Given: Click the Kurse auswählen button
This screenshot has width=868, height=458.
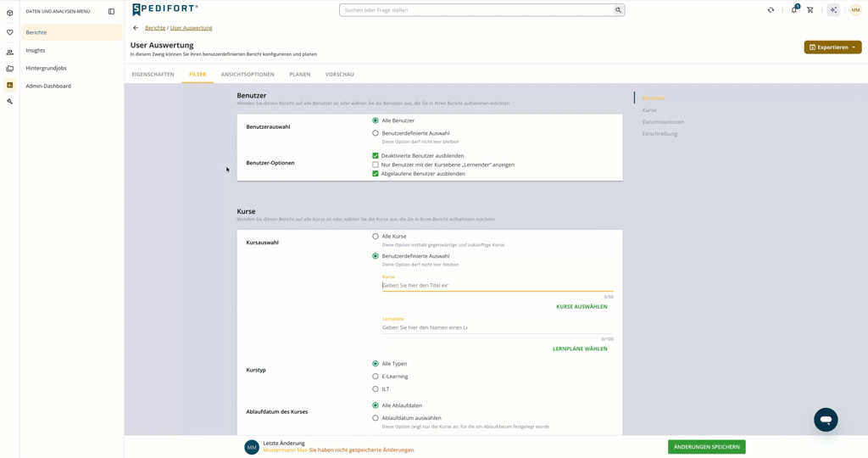Looking at the screenshot, I should (x=581, y=307).
